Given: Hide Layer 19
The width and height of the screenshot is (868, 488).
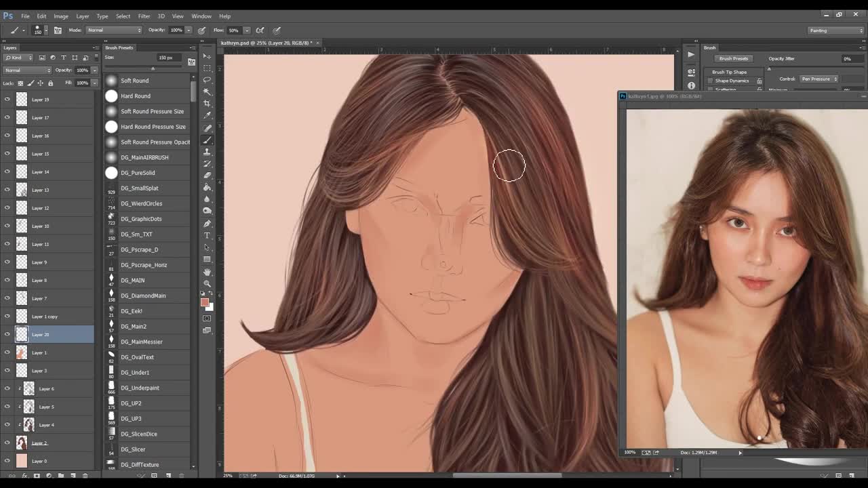Looking at the screenshot, I should click(x=7, y=99).
